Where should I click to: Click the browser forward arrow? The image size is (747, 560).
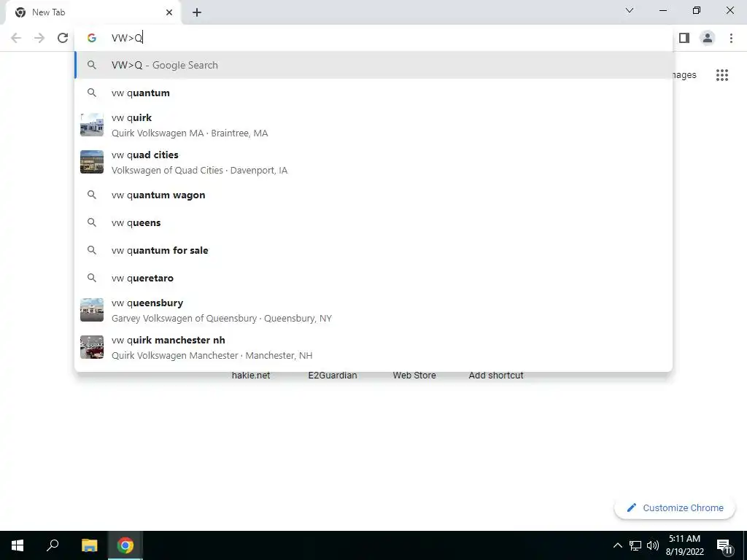tap(39, 38)
